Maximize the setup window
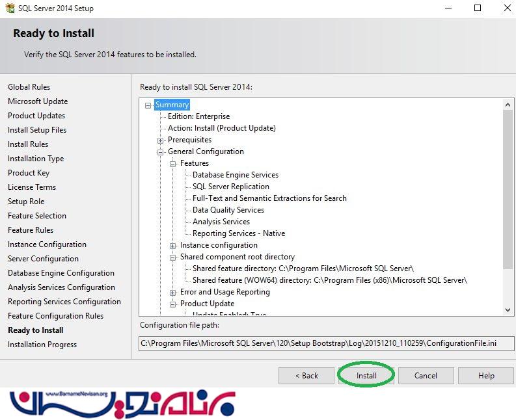This screenshot has height=420, width=516. 478,8
